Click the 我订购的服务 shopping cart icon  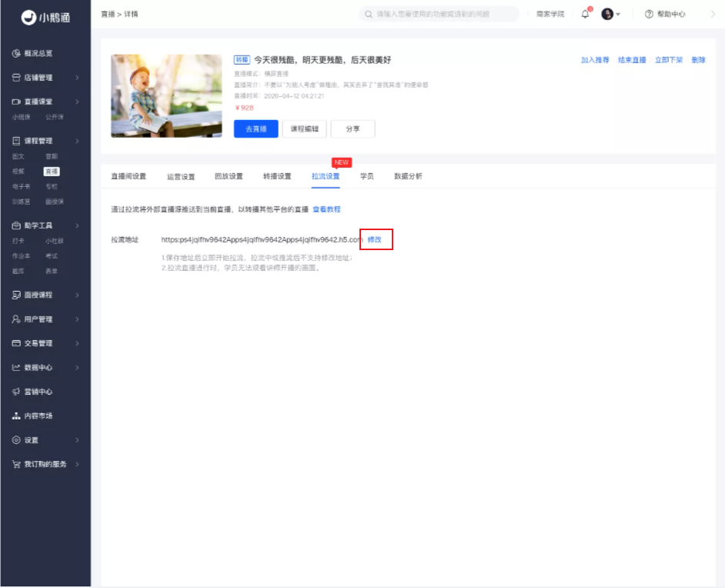click(16, 464)
